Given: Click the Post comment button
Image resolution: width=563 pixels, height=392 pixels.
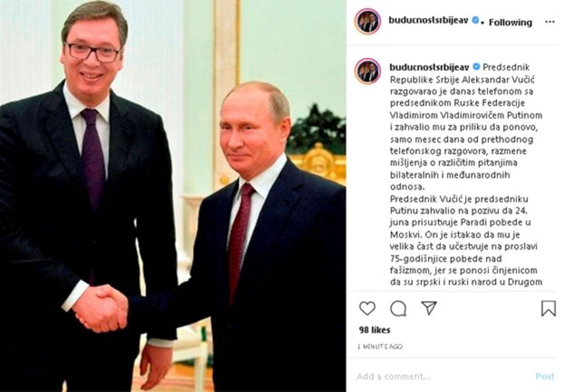Looking at the screenshot, I should point(544,376).
